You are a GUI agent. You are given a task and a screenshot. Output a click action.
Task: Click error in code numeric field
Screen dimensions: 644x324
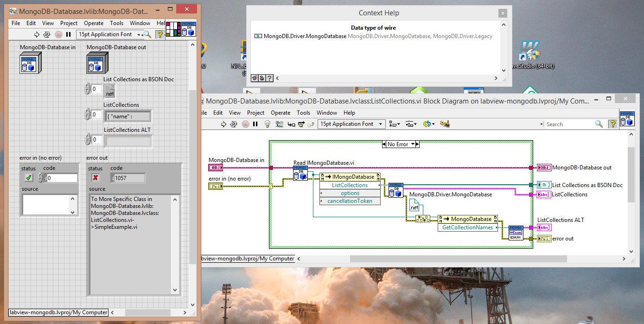61,178
